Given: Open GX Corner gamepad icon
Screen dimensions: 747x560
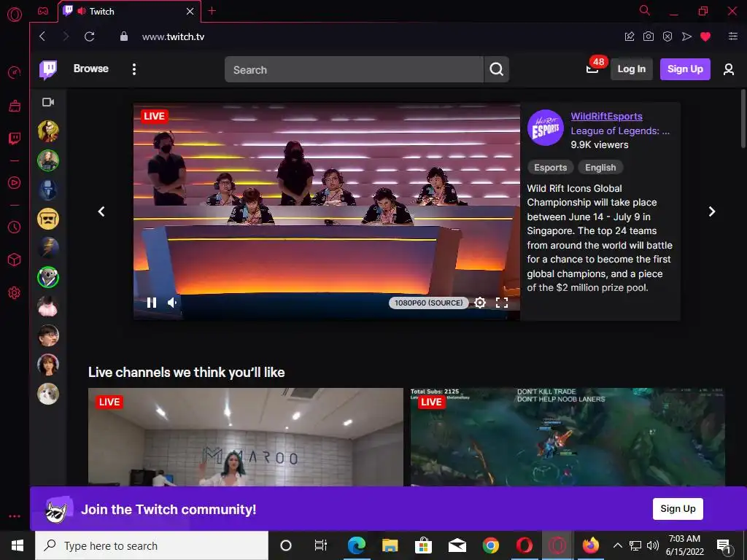Looking at the screenshot, I should [x=43, y=11].
